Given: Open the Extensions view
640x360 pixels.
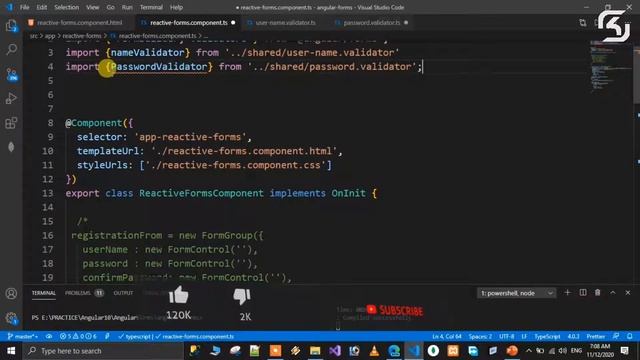Looking at the screenshot, I should tap(11, 122).
